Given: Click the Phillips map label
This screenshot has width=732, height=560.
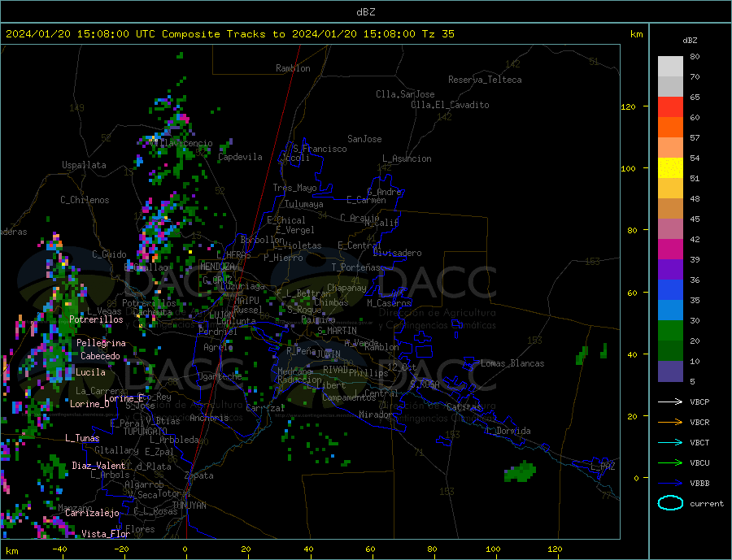Looking at the screenshot, I should coord(368,373).
